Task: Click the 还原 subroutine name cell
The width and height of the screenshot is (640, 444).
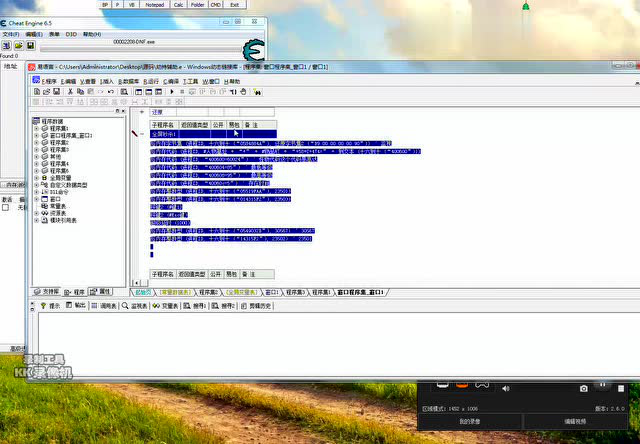Action: pos(163,112)
